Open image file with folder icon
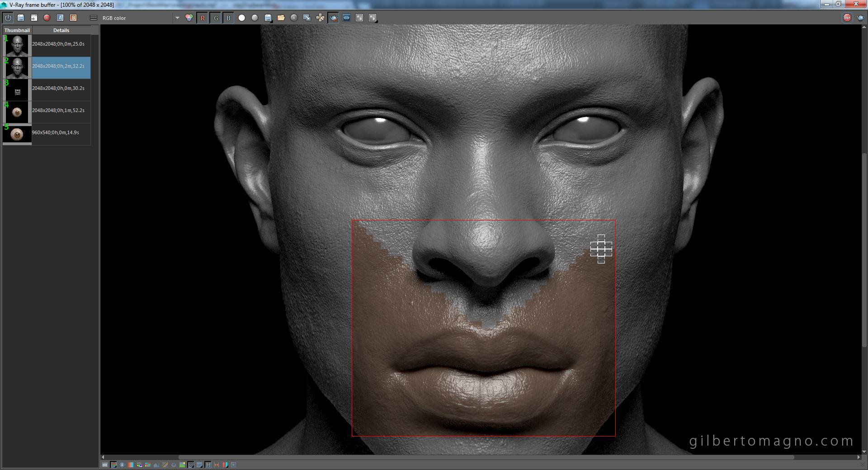868x470 pixels. 281,18
